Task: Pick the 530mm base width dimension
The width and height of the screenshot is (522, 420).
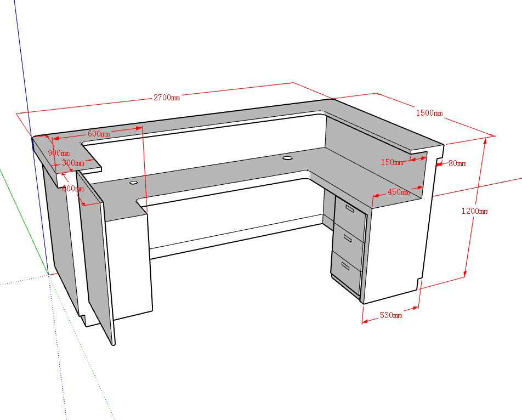Action: (x=391, y=315)
